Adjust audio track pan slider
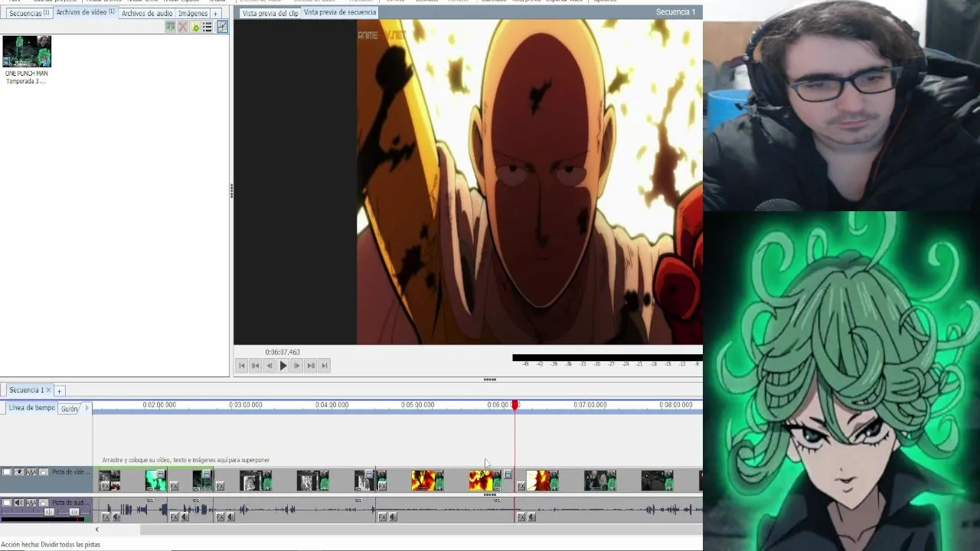The height and width of the screenshot is (551, 980). click(x=74, y=511)
